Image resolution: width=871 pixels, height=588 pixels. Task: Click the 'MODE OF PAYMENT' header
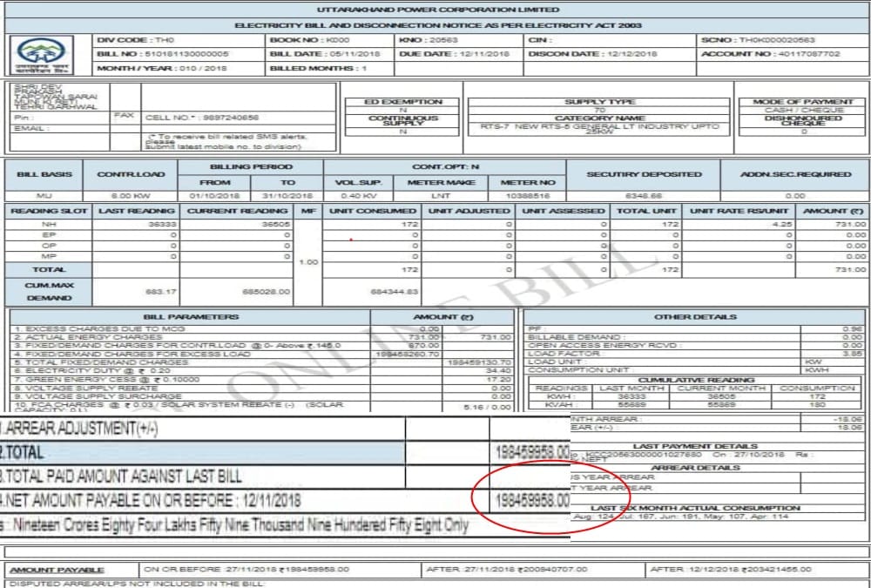[x=803, y=102]
